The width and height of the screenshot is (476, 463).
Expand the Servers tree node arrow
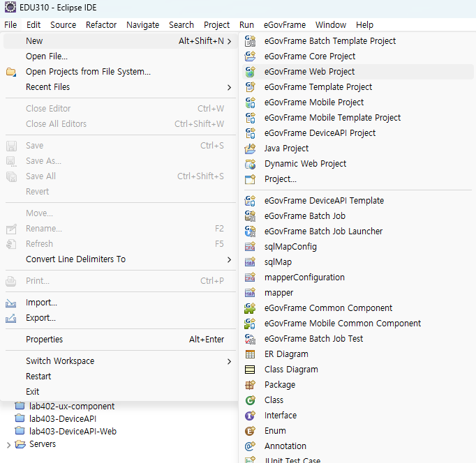[8, 445]
